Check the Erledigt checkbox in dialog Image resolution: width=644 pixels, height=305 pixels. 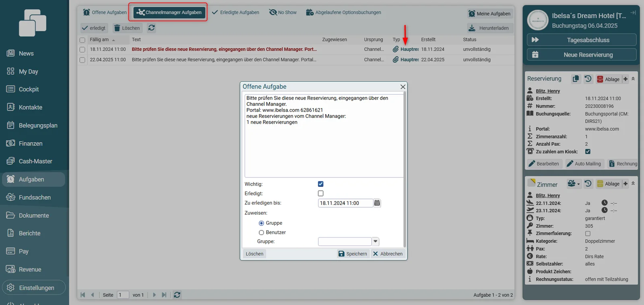coord(321,193)
